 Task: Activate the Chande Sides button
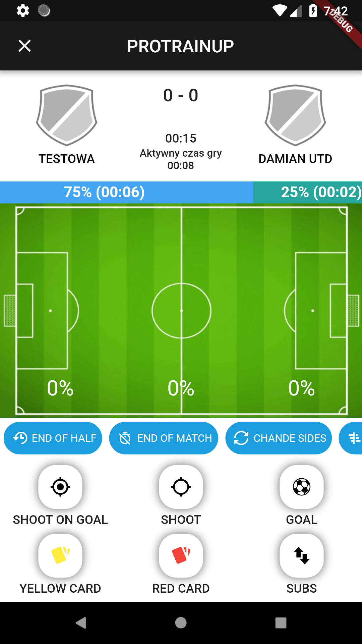[x=279, y=438]
